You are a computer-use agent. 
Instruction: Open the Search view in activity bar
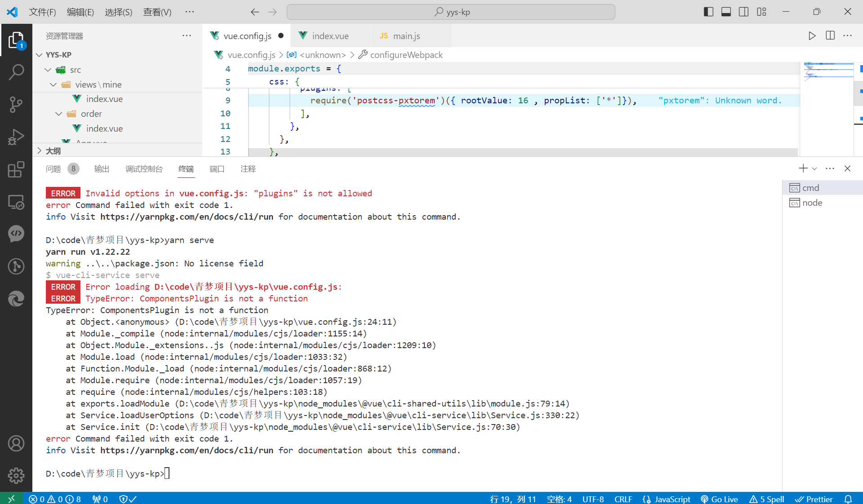pyautogui.click(x=16, y=72)
